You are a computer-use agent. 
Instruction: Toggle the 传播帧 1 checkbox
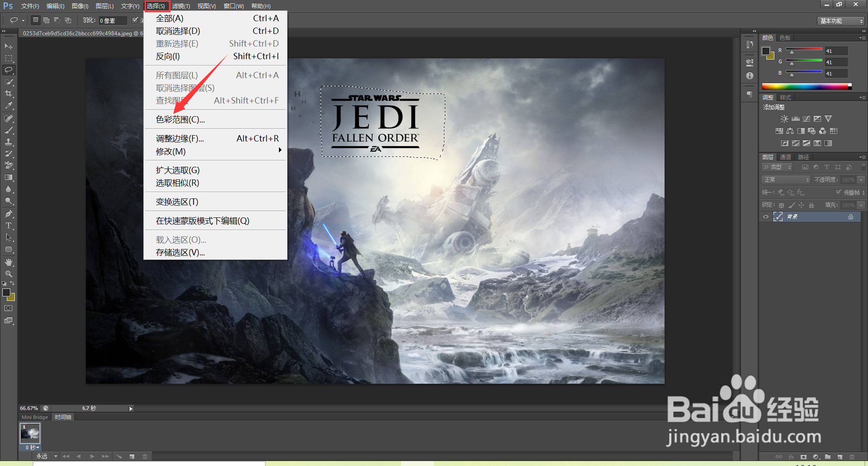[x=839, y=192]
